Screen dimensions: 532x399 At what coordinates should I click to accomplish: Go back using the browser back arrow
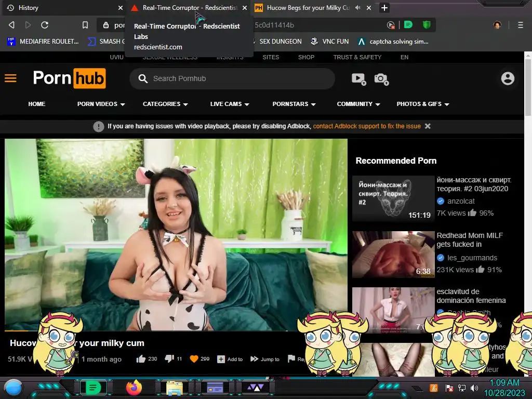11,25
